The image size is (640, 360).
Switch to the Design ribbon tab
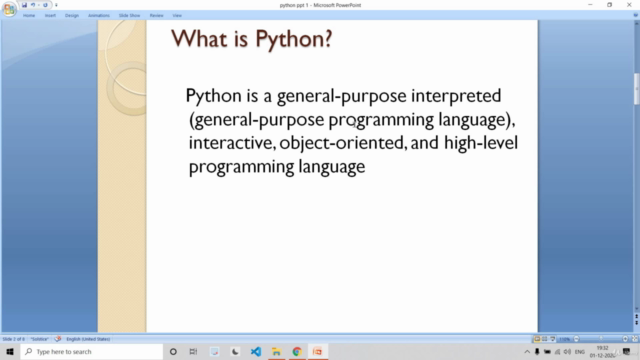pyautogui.click(x=72, y=16)
